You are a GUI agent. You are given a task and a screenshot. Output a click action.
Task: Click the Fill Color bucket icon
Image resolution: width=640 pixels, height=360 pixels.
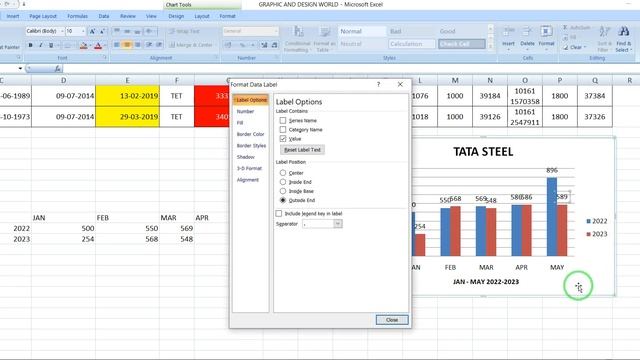point(83,45)
